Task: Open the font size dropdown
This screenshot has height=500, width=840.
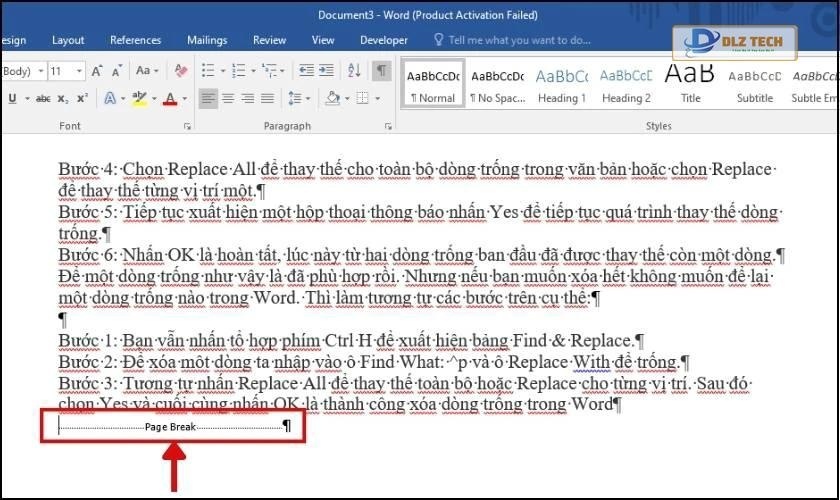Action: tap(80, 71)
